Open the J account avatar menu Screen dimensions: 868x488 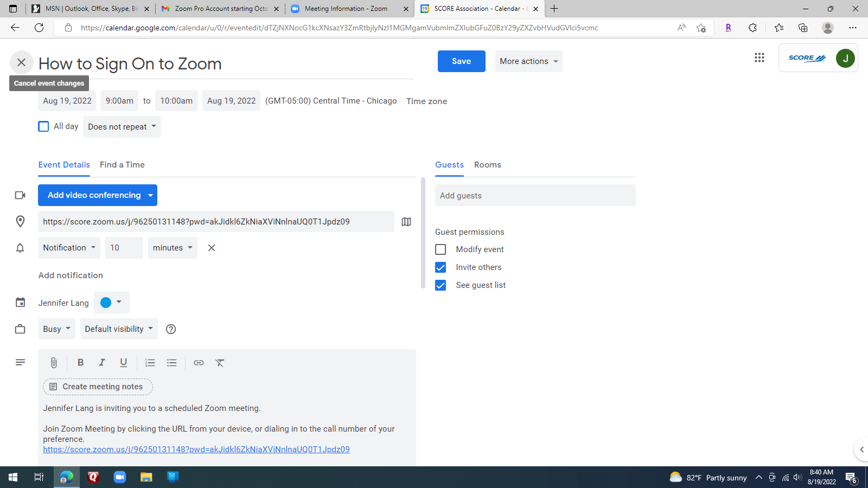coord(845,58)
